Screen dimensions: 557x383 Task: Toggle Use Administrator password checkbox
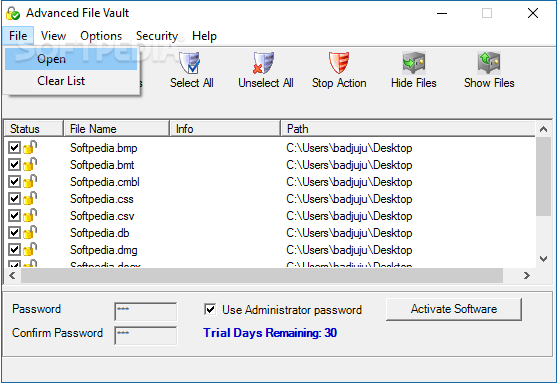[210, 309]
